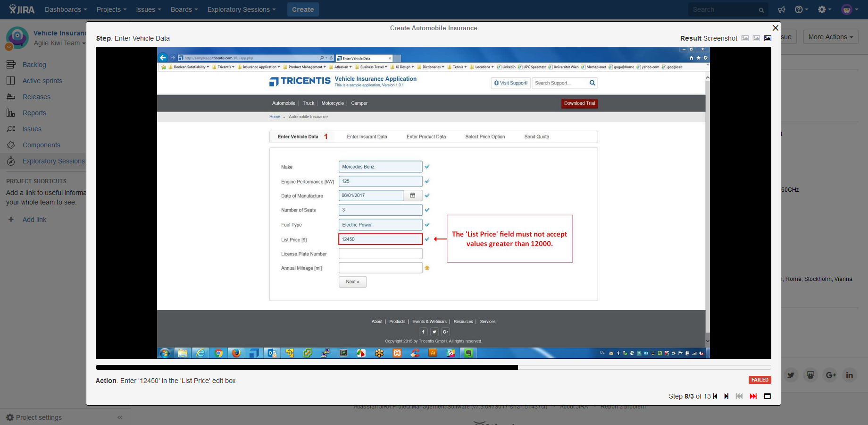Switch Result Screenshot to medium size
This screenshot has width=868, height=425.
(x=756, y=38)
